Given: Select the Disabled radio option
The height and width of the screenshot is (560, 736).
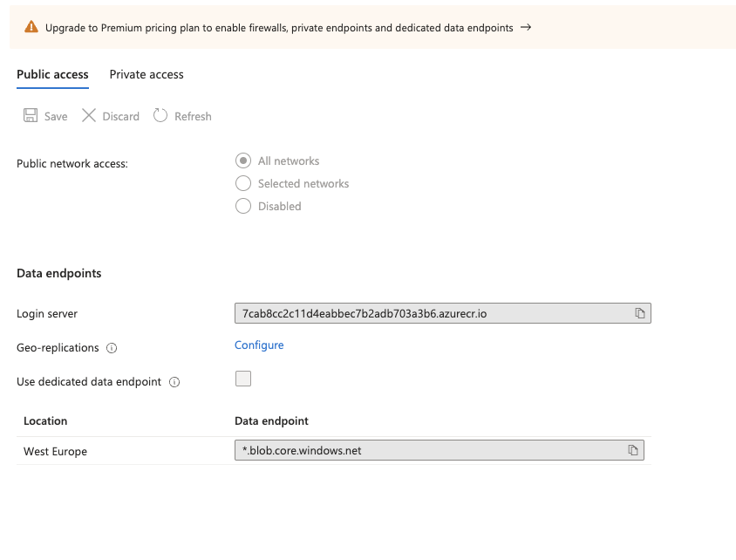Looking at the screenshot, I should click(243, 207).
